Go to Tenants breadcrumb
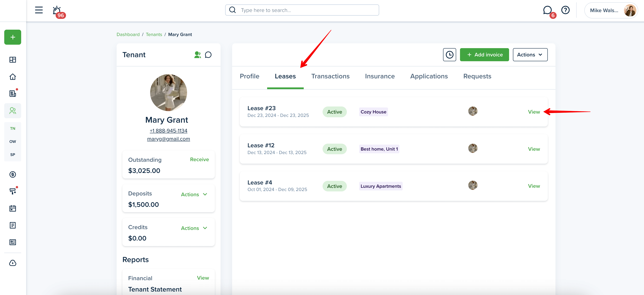Screen dimensions: 644x295 pos(154,34)
